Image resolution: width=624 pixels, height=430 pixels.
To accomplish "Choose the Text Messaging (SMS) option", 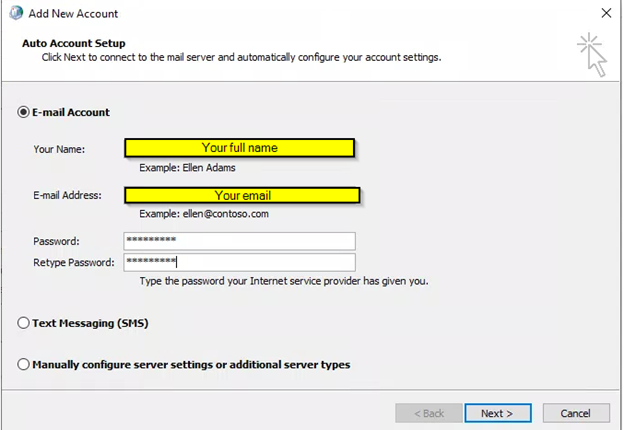I will (x=24, y=323).
